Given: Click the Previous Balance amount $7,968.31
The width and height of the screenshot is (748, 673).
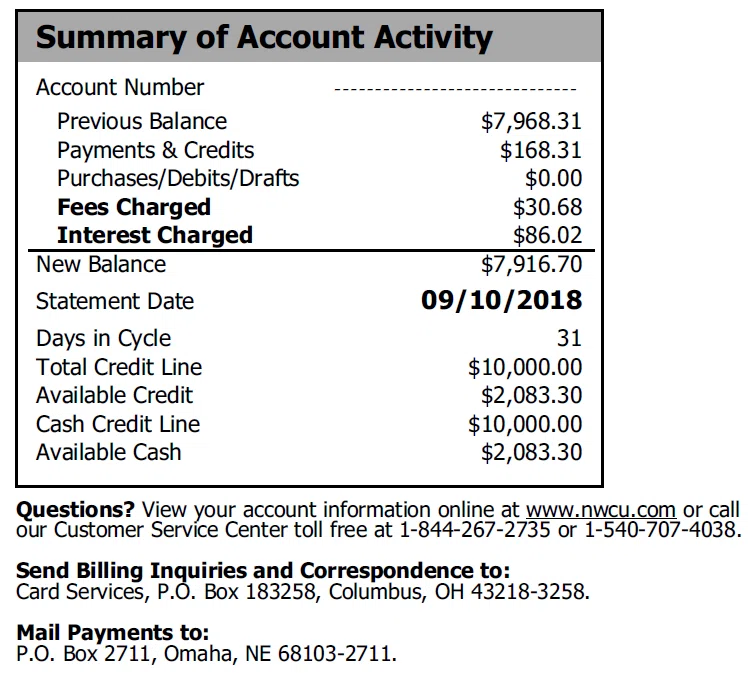Looking at the screenshot, I should click(x=531, y=122).
